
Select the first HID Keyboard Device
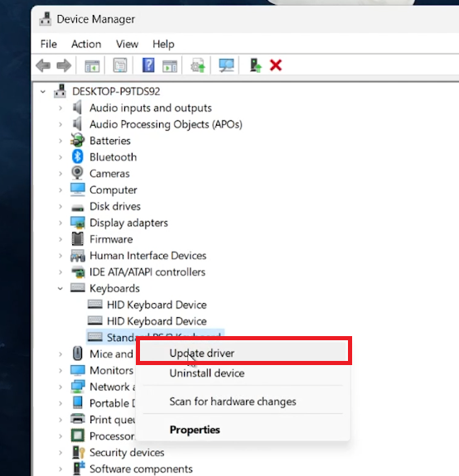pos(147,305)
